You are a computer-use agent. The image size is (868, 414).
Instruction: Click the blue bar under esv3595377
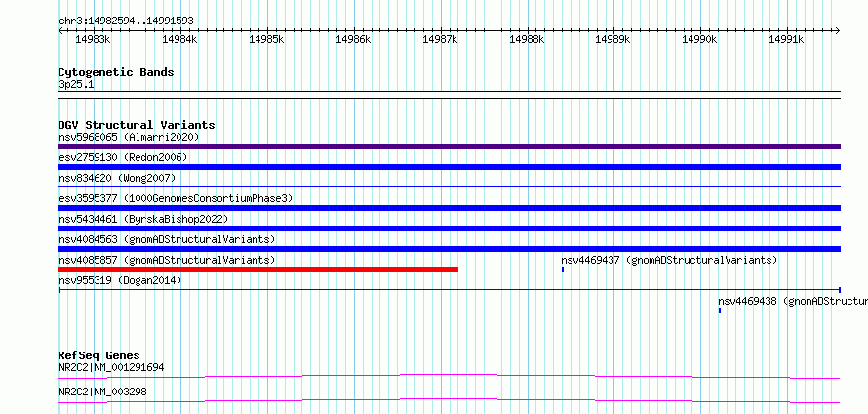click(449, 208)
